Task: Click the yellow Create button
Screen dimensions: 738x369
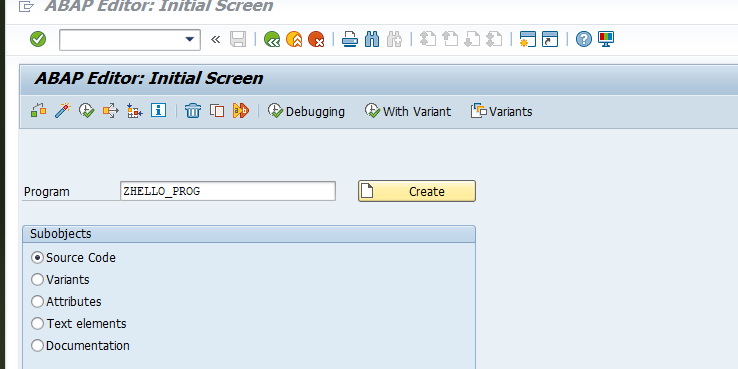Action: [417, 191]
